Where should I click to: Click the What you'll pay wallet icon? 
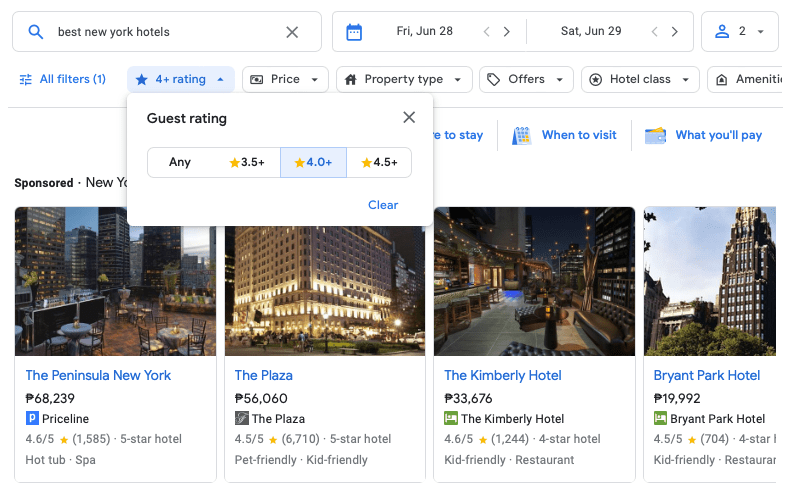point(655,136)
